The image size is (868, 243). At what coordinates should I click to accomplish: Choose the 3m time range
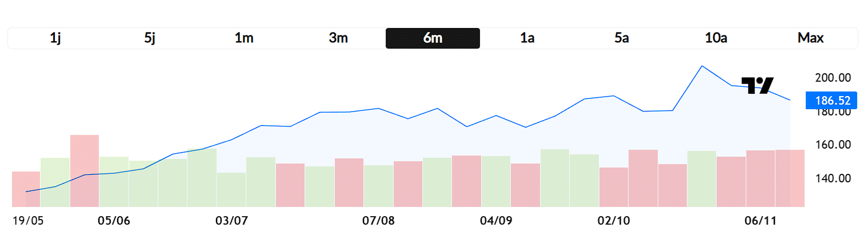(x=338, y=38)
